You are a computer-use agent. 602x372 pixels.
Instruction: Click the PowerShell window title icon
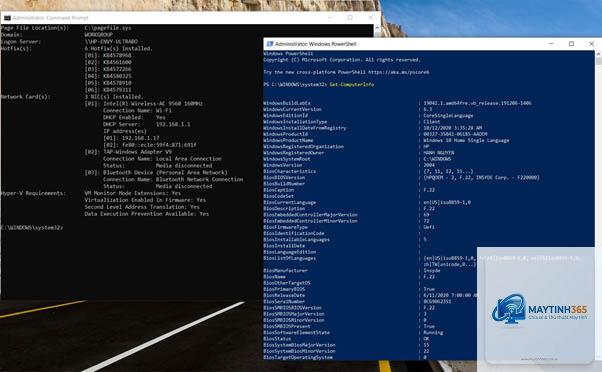[270, 44]
